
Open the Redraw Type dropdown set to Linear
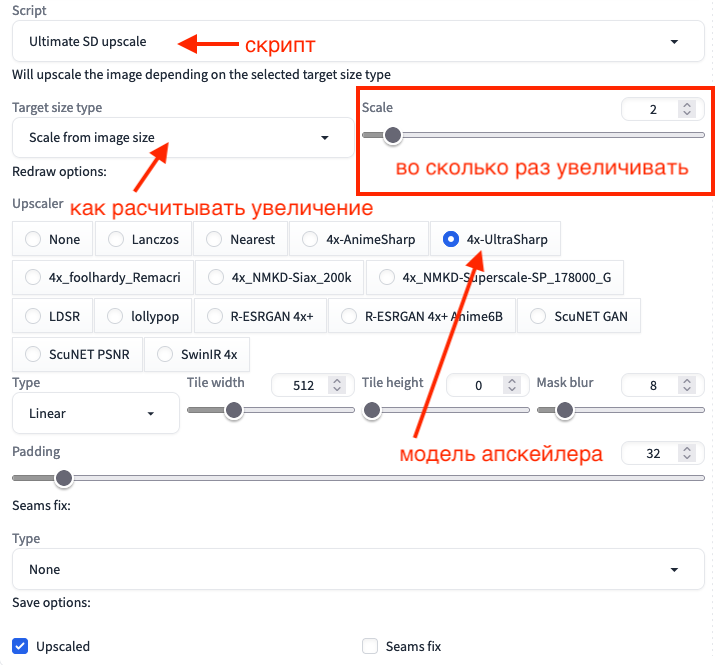(95, 413)
